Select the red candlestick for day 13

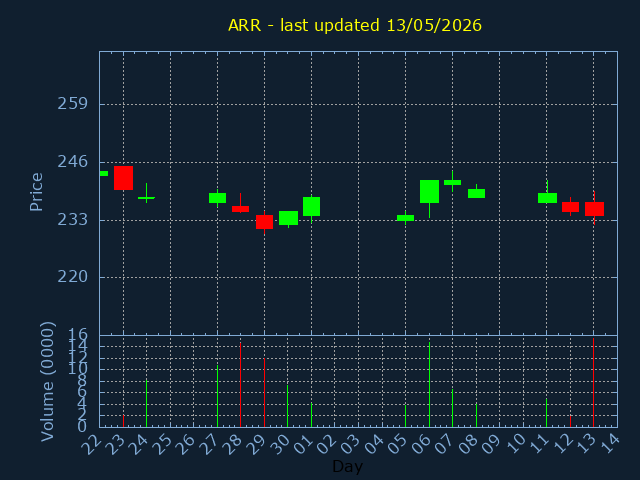click(x=594, y=209)
